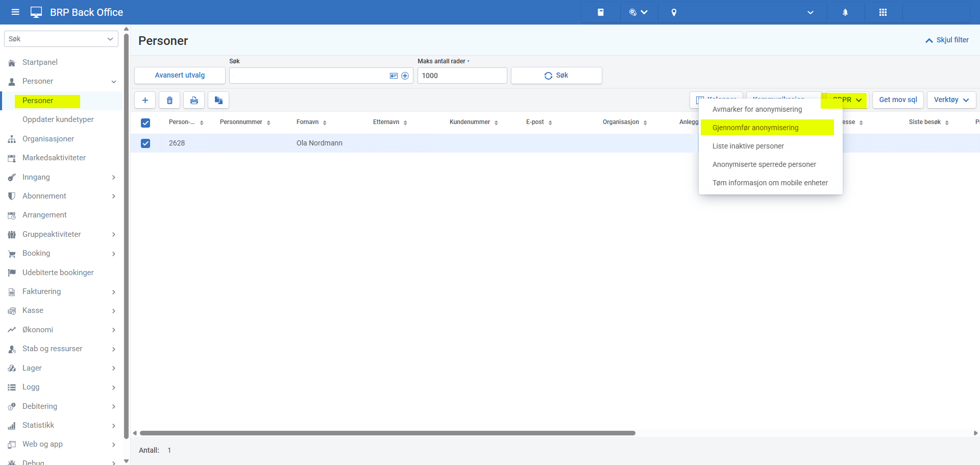The image size is (980, 465).
Task: Click the Maks antall rader input field
Action: pos(462,76)
